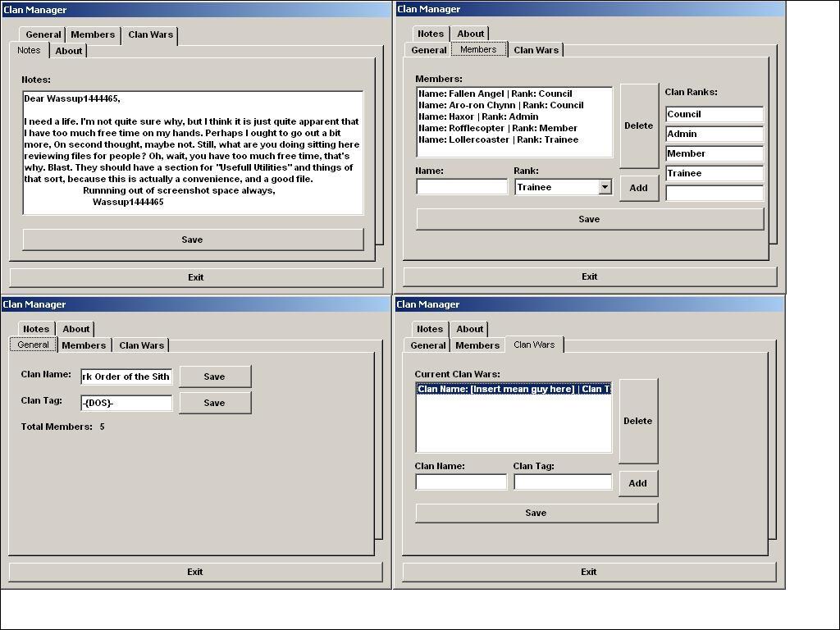Focus the empty fifth Clan Ranks field
The width and height of the screenshot is (840, 630).
(714, 193)
